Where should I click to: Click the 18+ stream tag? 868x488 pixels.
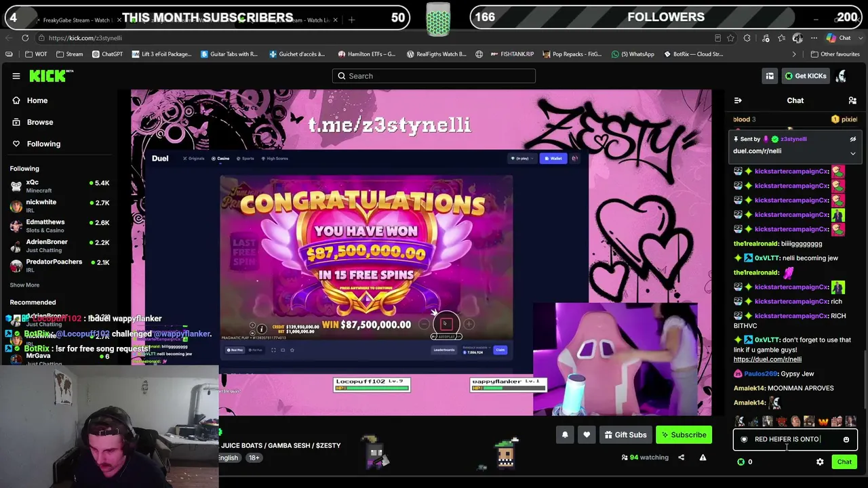click(x=254, y=458)
